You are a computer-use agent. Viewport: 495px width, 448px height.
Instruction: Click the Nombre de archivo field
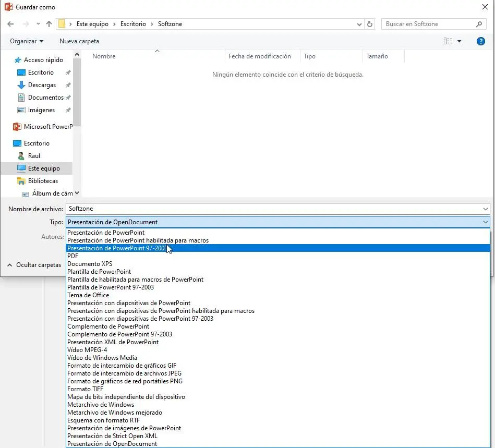(274, 209)
